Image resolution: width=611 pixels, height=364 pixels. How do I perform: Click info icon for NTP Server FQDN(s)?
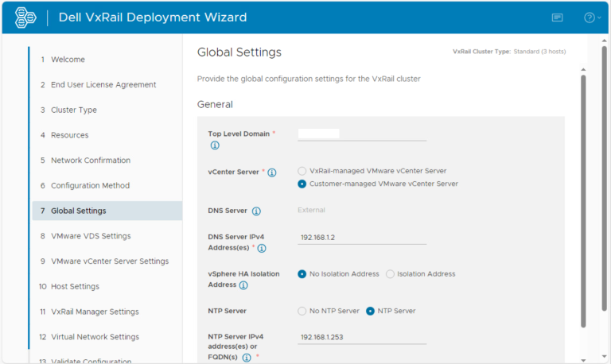pos(247,358)
